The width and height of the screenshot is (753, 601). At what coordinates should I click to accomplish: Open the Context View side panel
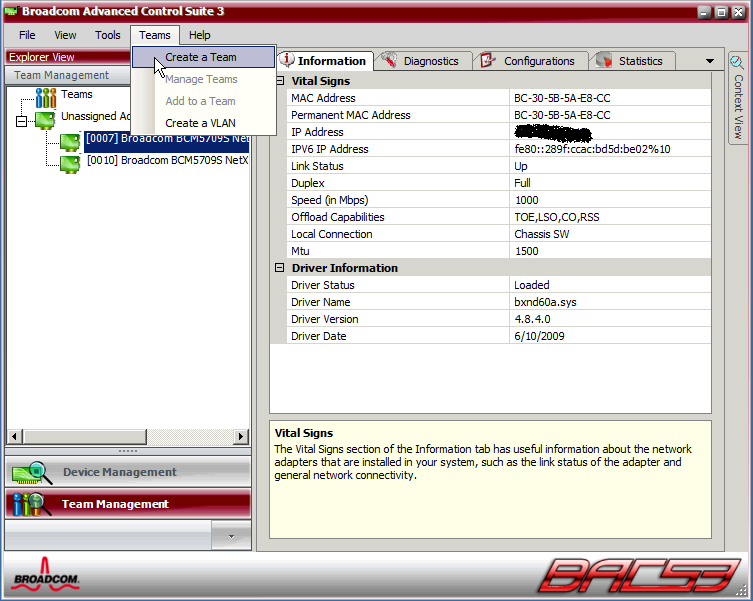click(738, 96)
